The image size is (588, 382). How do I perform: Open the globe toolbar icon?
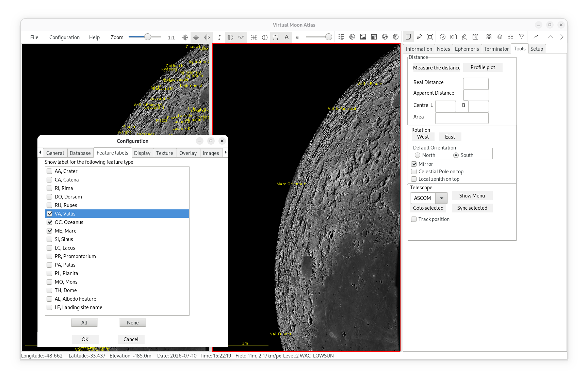385,37
